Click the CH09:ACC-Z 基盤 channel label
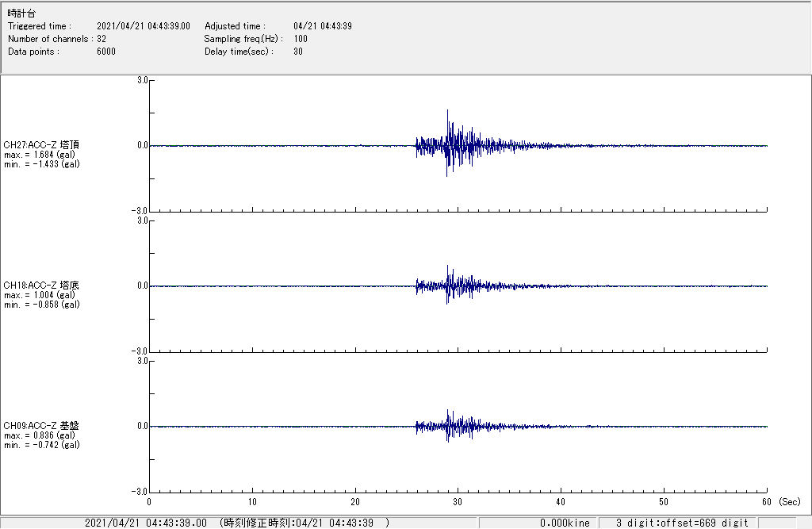 [x=41, y=425]
